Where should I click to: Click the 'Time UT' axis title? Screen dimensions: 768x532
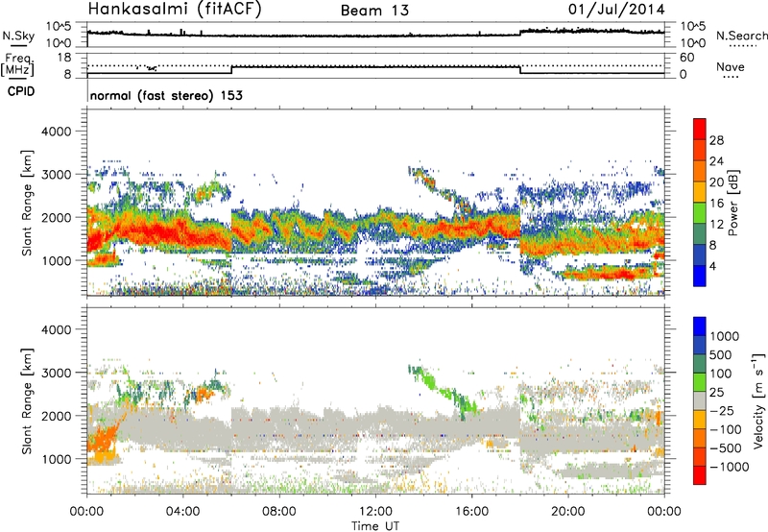(375, 526)
